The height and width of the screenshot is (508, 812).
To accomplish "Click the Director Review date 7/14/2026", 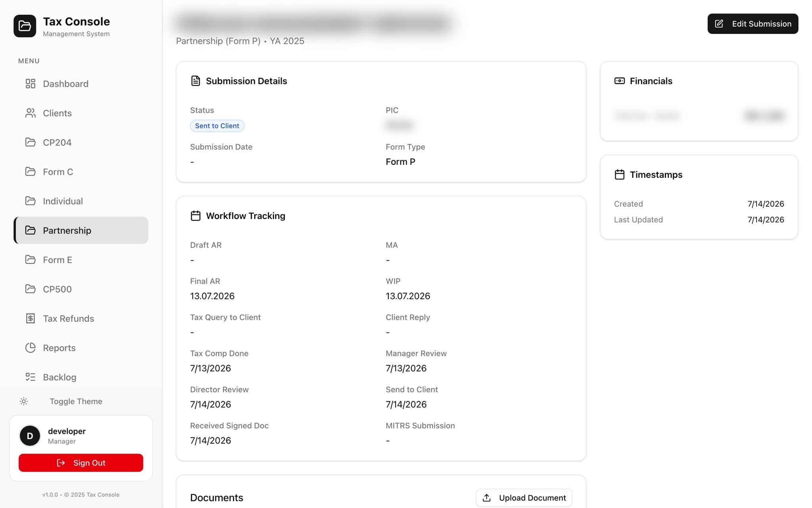I will pyautogui.click(x=211, y=404).
